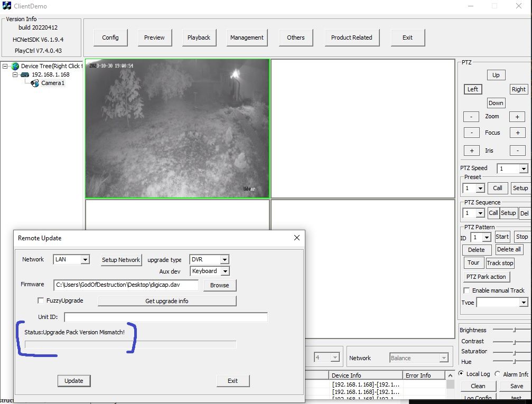Open the Playback section
This screenshot has height=404, width=532.
[x=199, y=37]
